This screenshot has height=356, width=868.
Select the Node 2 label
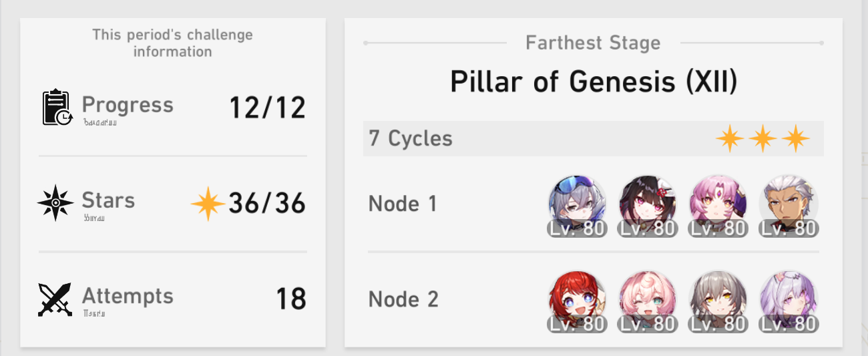click(x=403, y=299)
